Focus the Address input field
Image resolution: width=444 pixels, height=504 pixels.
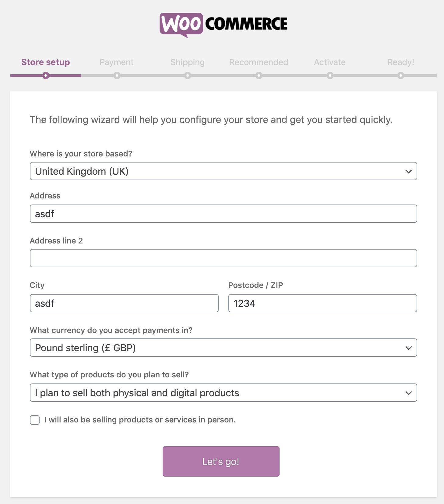click(223, 214)
